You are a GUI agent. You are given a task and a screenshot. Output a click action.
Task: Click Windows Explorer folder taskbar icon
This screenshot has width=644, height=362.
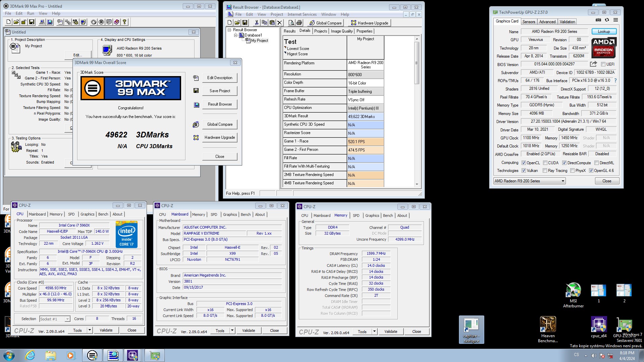click(50, 355)
